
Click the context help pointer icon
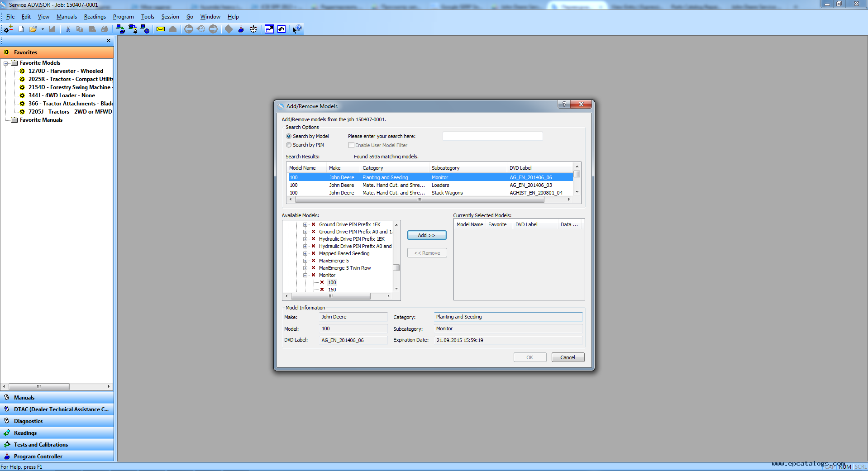(296, 29)
